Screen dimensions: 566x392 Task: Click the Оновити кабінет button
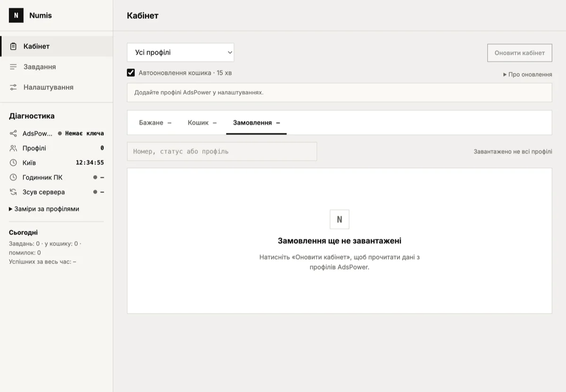(x=520, y=53)
